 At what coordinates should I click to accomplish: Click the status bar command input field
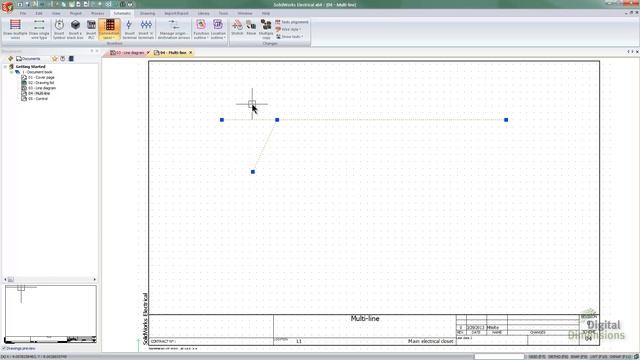(x=499, y=357)
